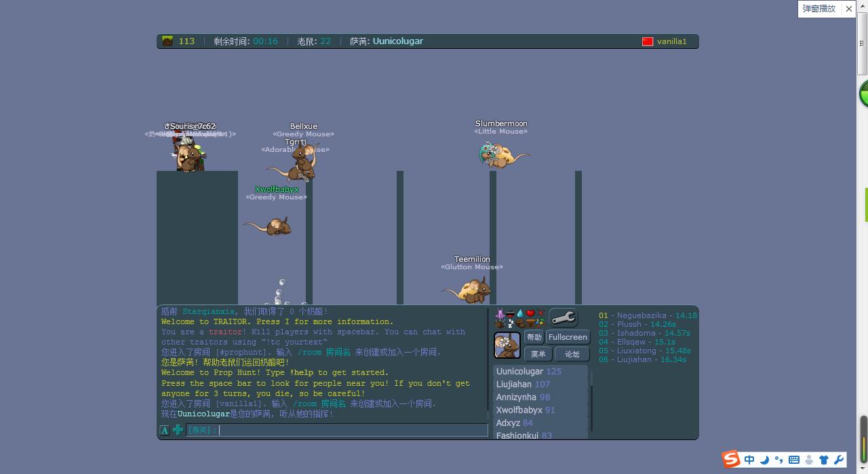Viewport: 868px width, 474px height.
Task: Trigger the laugh emote (open mouth icon)
Action: [x=510, y=314]
